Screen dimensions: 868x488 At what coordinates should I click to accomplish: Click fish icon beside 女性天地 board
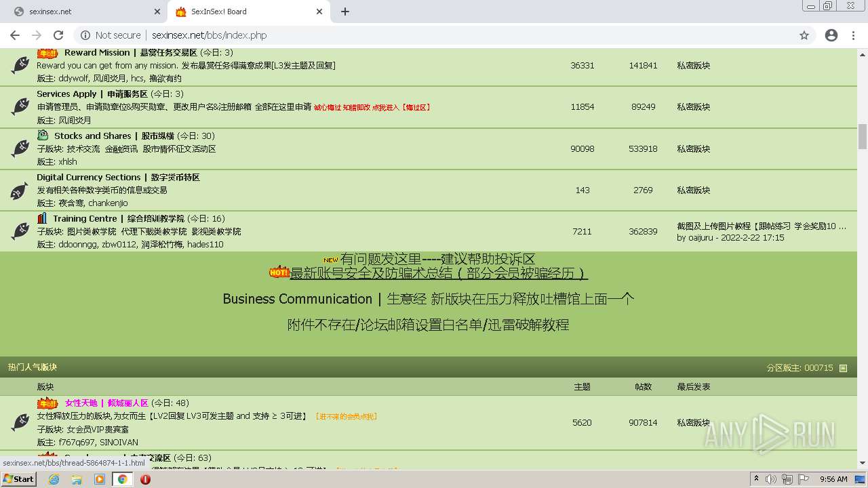pyautogui.click(x=20, y=422)
